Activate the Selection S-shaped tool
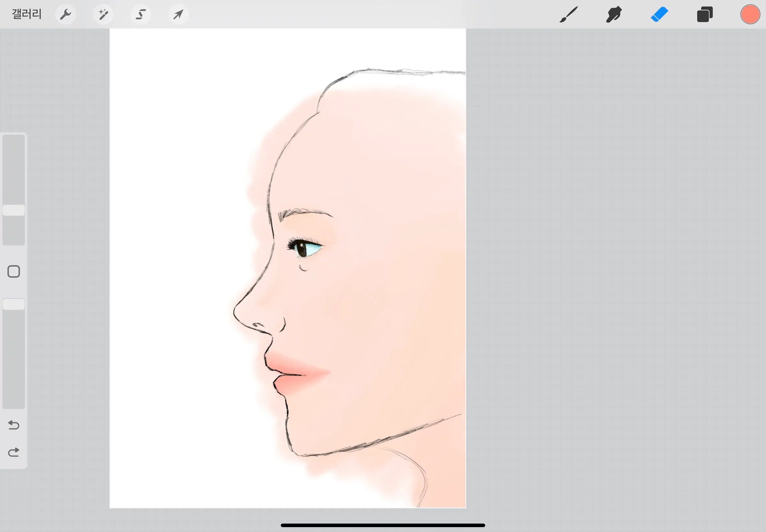 [x=141, y=14]
